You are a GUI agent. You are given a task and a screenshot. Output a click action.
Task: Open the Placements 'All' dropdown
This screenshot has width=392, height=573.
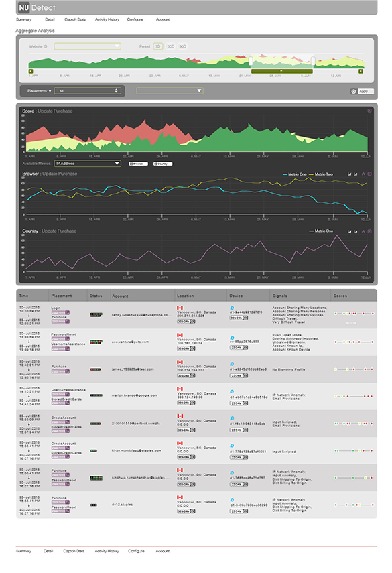pyautogui.click(x=88, y=91)
